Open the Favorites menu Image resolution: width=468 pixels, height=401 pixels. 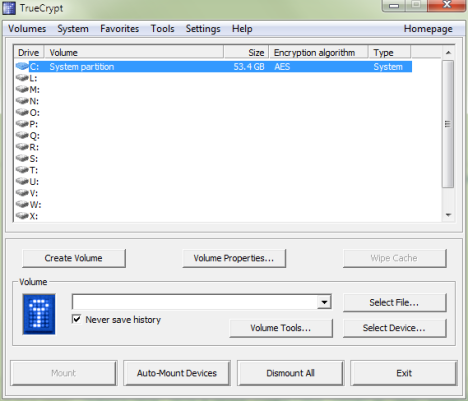(x=119, y=29)
